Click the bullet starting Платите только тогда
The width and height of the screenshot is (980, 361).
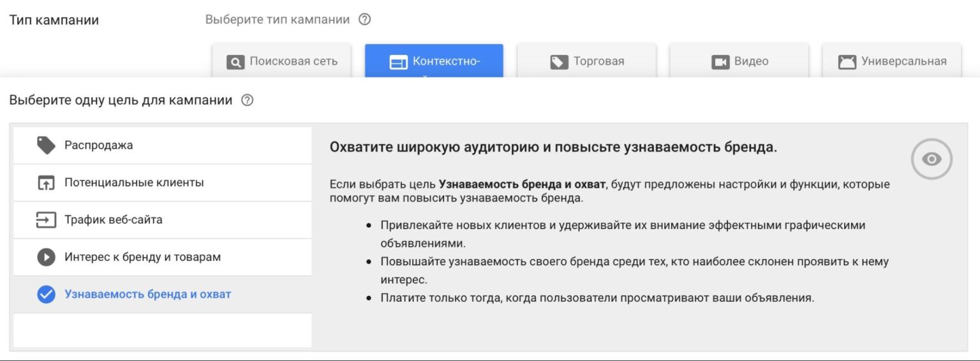click(x=597, y=298)
